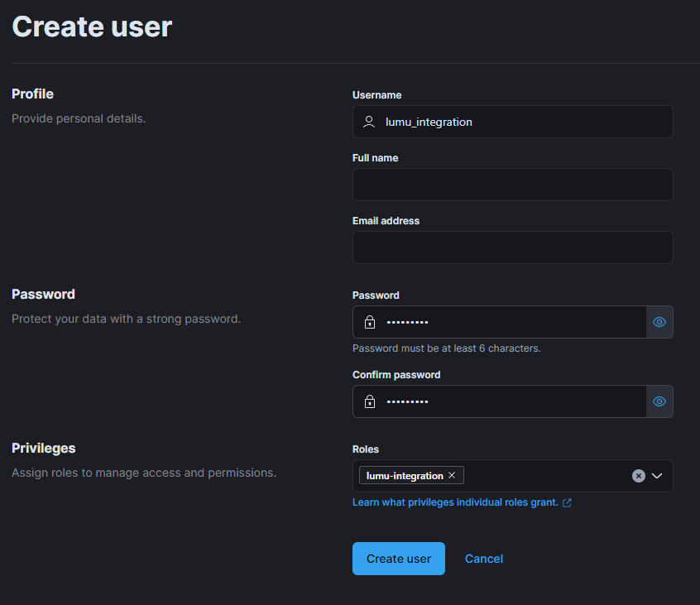Remove the lumu-integration role with its X
The height and width of the screenshot is (605, 700).
tap(452, 476)
